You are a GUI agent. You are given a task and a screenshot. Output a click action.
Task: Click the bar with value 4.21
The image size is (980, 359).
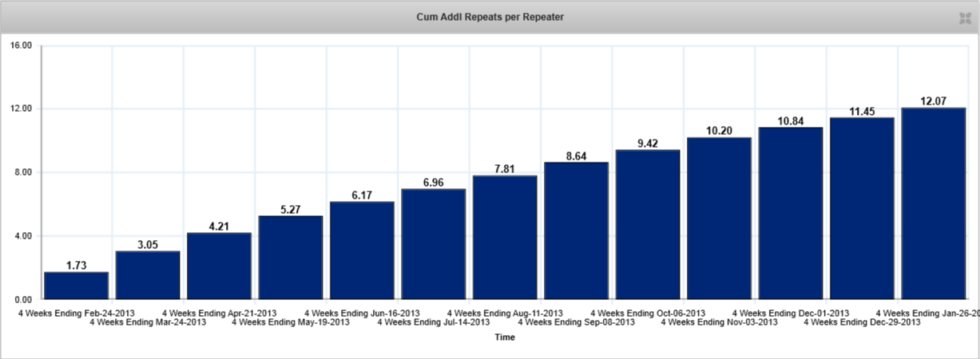[x=219, y=266]
